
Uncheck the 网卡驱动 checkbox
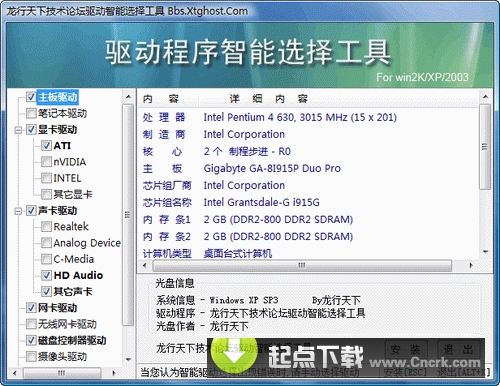[x=31, y=308]
